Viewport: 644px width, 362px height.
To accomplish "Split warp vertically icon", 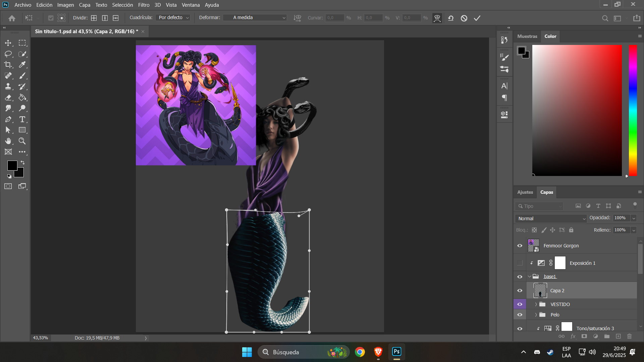I will pyautogui.click(x=105, y=18).
